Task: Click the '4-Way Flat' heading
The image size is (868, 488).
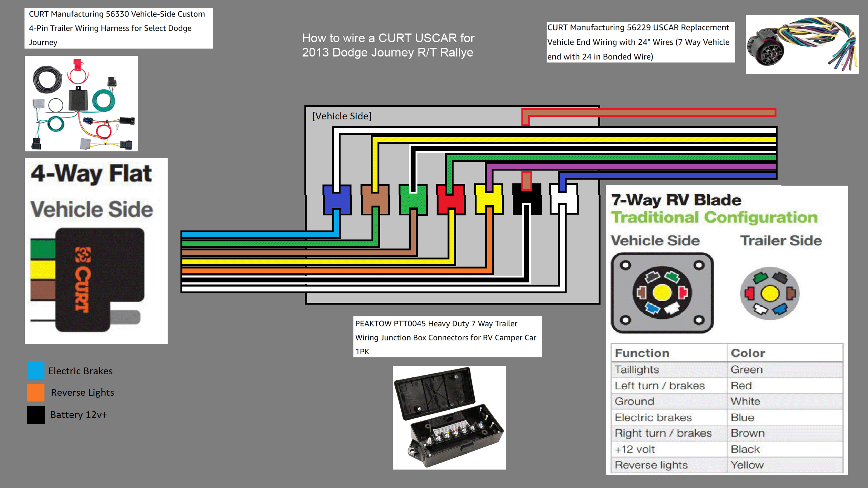Action: pyautogui.click(x=91, y=174)
